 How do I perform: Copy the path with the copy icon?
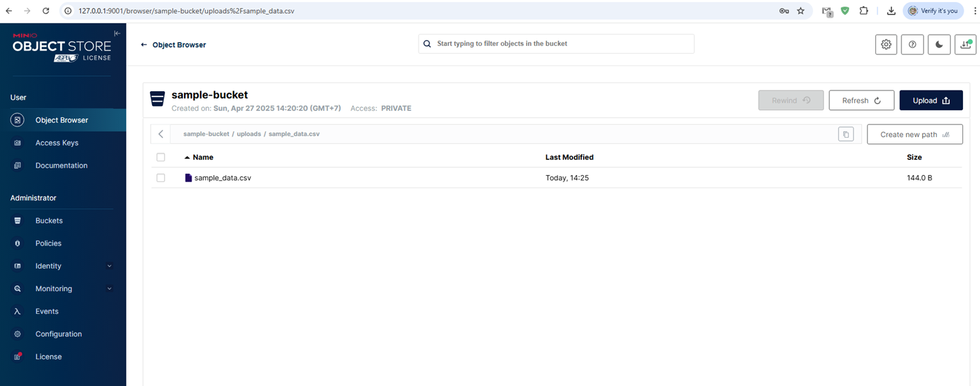click(x=846, y=134)
